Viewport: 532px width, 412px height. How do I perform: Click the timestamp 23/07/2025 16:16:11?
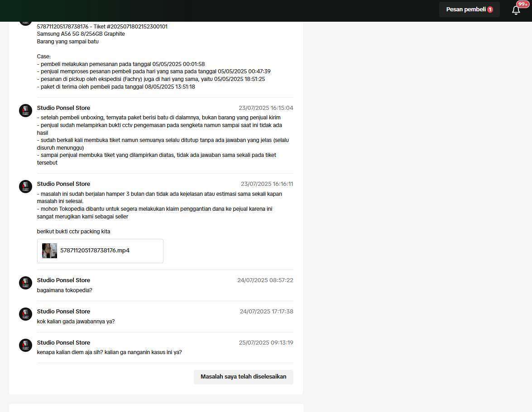267,184
